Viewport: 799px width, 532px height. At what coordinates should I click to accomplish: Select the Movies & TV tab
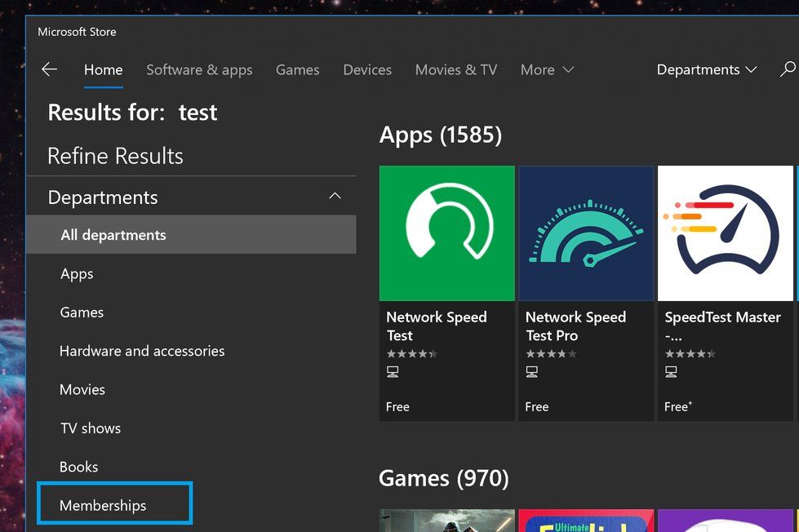(x=455, y=70)
